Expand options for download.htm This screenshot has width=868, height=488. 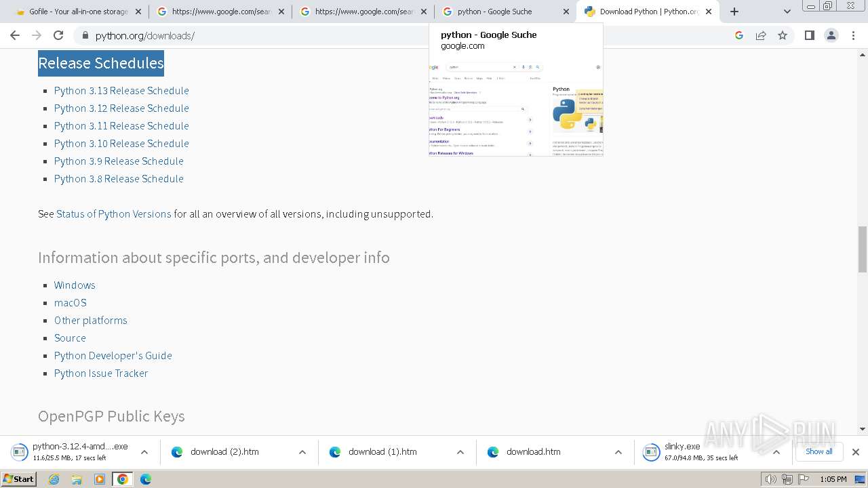coord(618,452)
